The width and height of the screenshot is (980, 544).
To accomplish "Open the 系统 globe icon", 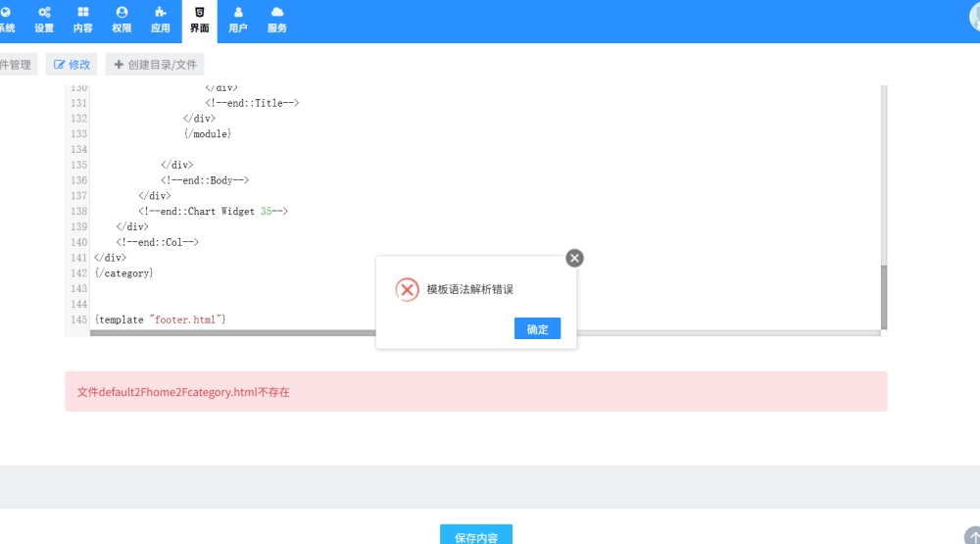I will coord(6,13).
